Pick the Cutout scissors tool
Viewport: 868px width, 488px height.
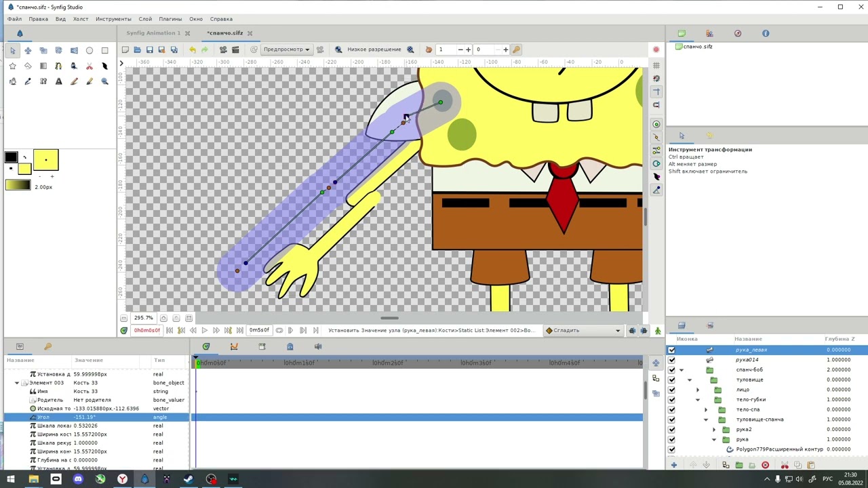pos(89,66)
